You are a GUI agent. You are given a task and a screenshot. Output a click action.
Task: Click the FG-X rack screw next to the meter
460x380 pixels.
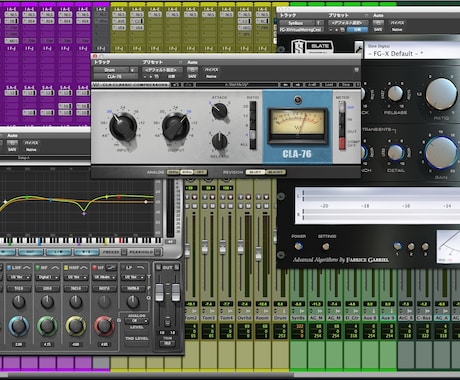[x=281, y=196]
